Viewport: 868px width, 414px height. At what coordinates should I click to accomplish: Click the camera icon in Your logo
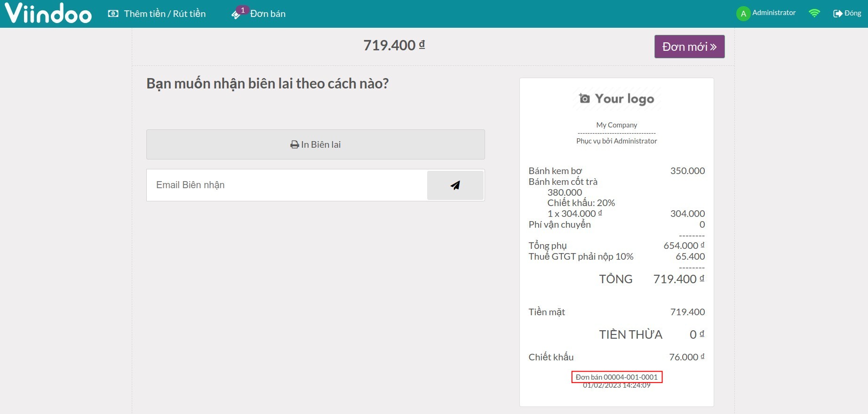(584, 98)
